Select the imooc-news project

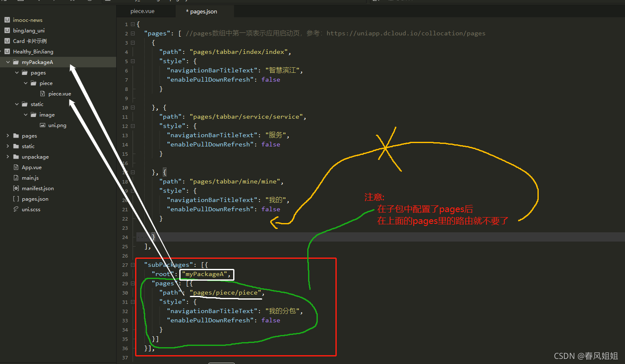28,20
